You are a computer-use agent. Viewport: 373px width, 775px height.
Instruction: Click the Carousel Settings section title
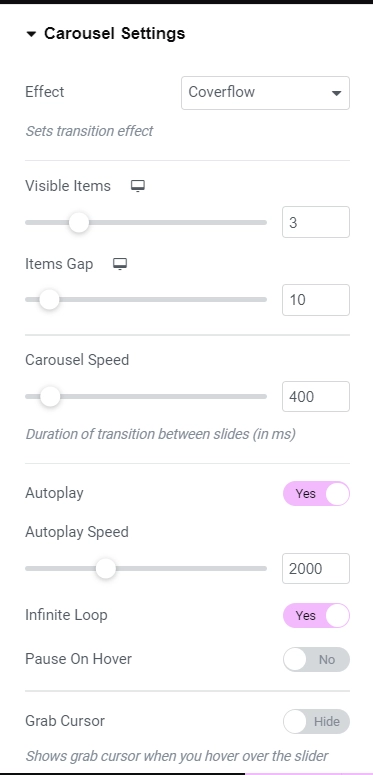[115, 34]
